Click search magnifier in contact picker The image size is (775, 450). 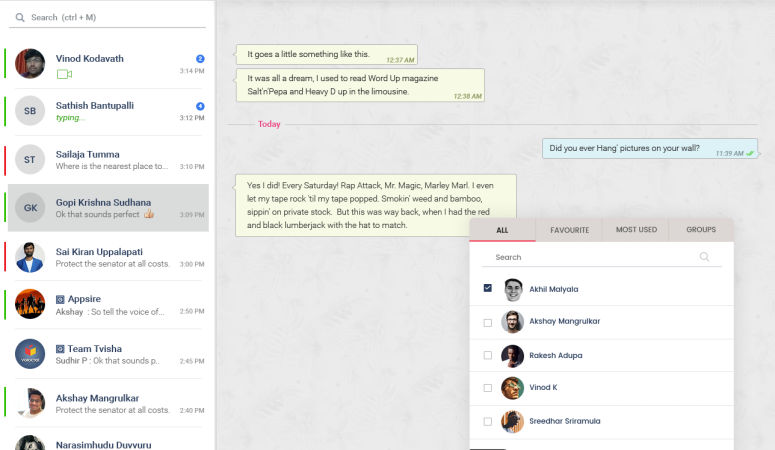[704, 257]
